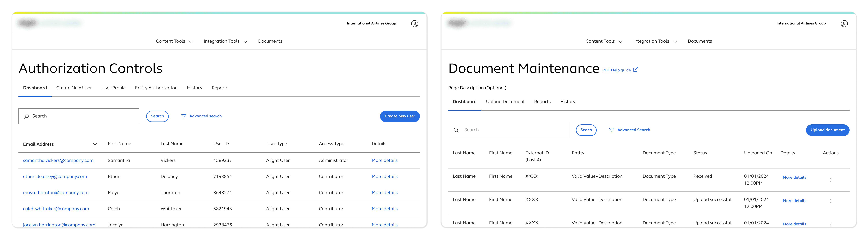Sort by Email Address column chevron
Screen dimensions: 868x239
pos(95,144)
